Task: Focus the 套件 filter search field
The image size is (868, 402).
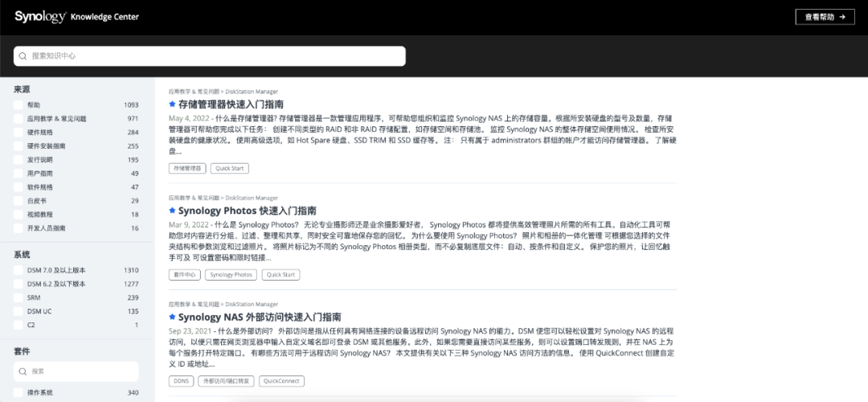Action: 76,371
